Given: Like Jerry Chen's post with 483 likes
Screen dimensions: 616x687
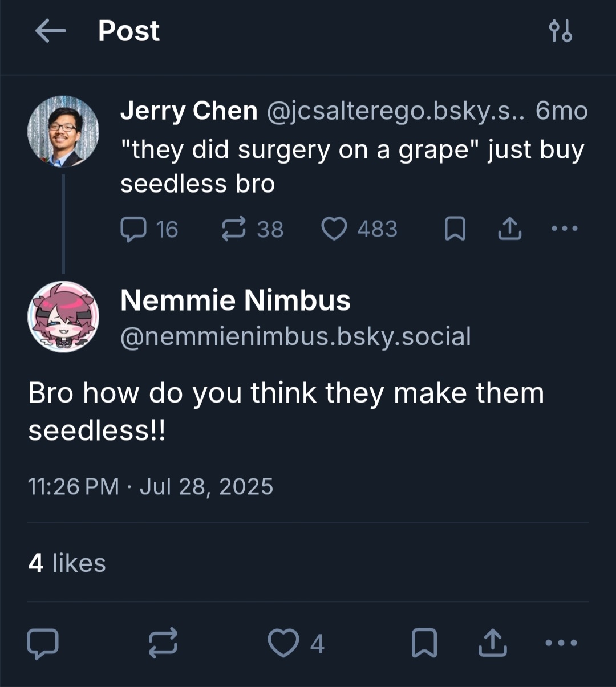Looking at the screenshot, I should tap(334, 229).
